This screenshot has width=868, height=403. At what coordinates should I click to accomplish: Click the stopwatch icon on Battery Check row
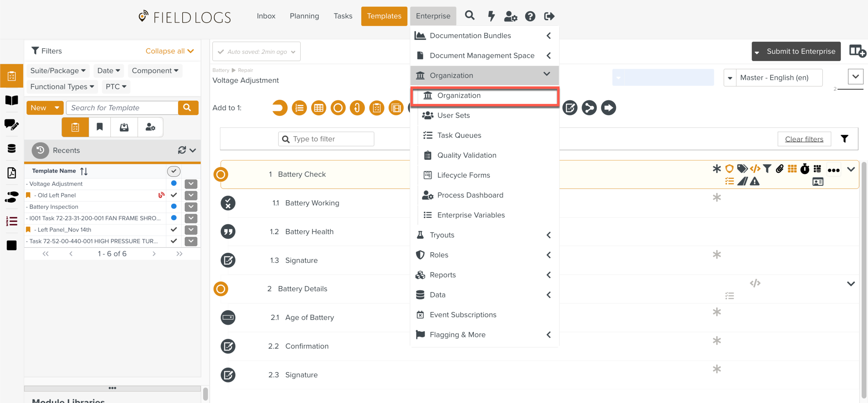click(x=804, y=169)
